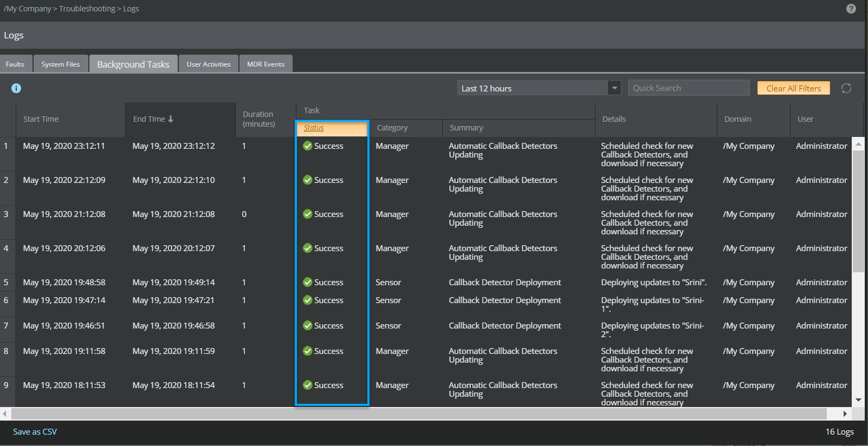Click green success checkmark in row 1
The width and height of the screenshot is (868, 446).
click(x=308, y=146)
